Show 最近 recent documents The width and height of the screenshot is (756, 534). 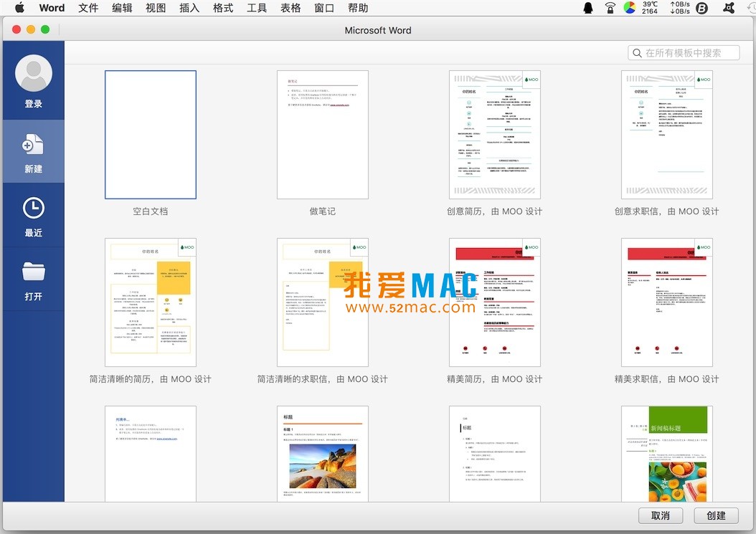click(x=33, y=216)
